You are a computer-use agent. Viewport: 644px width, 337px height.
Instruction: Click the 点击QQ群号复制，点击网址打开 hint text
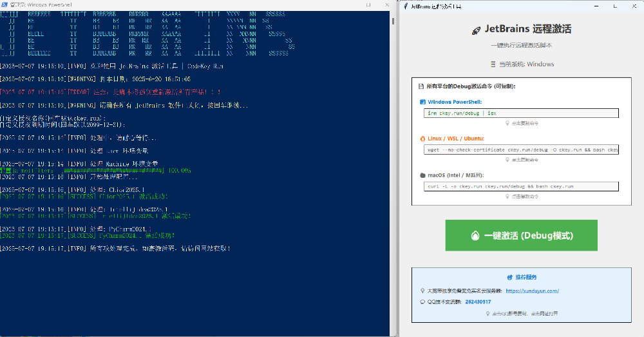point(525,314)
